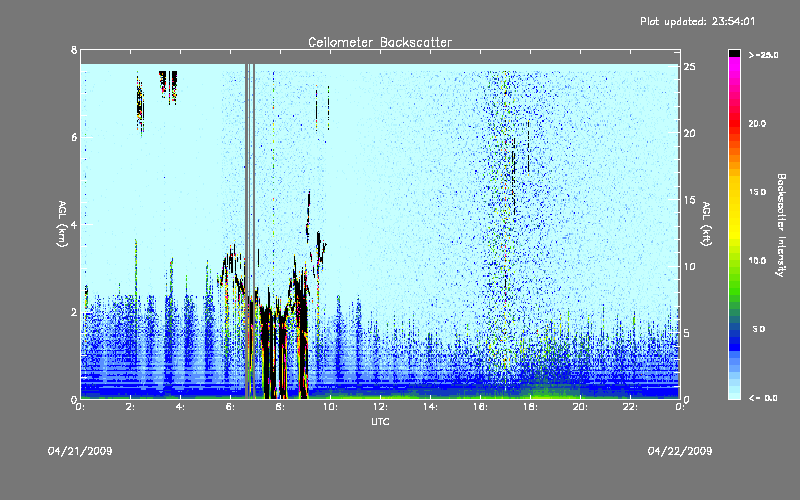Click the '4:' hour tick on UTC axis

coord(180,407)
